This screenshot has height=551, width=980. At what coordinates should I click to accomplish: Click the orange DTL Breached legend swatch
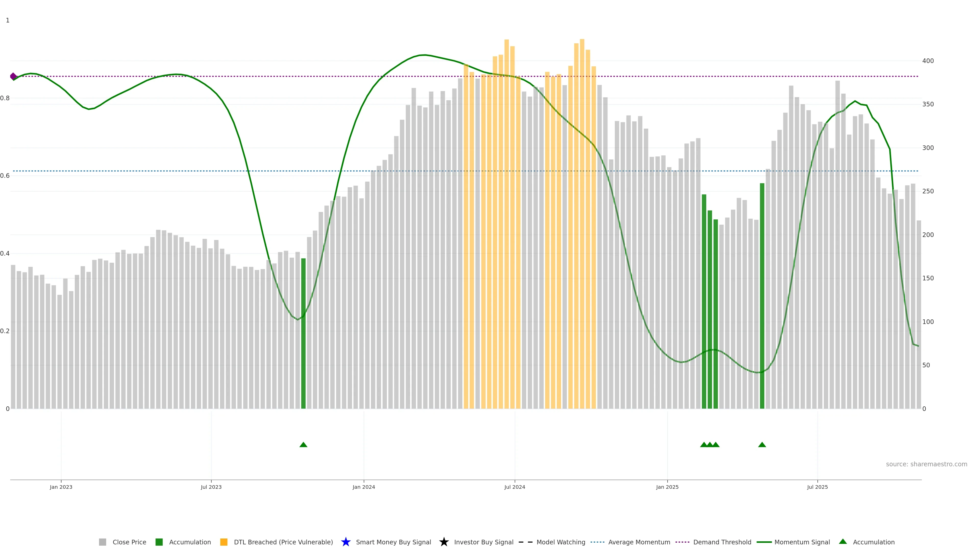click(x=224, y=542)
